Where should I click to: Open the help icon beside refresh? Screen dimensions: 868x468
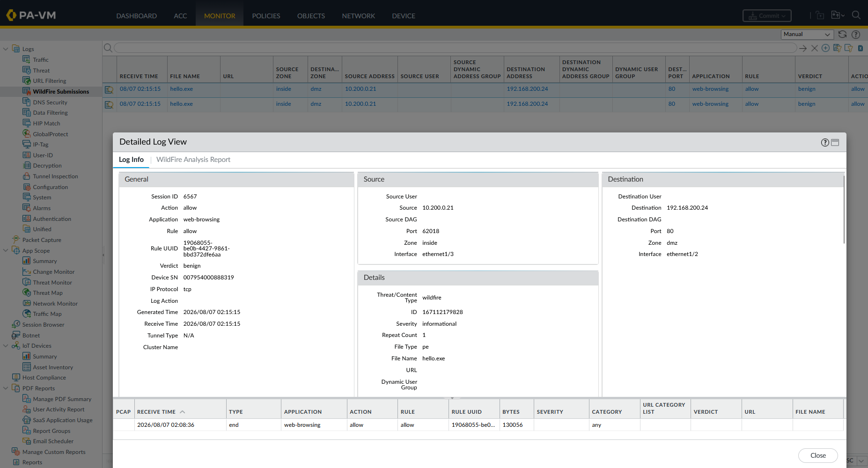856,34
